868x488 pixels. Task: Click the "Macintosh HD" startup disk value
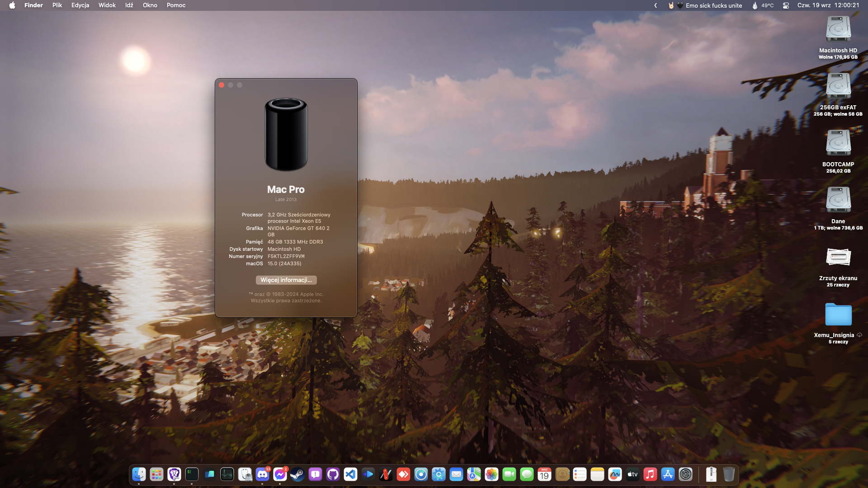tap(284, 249)
